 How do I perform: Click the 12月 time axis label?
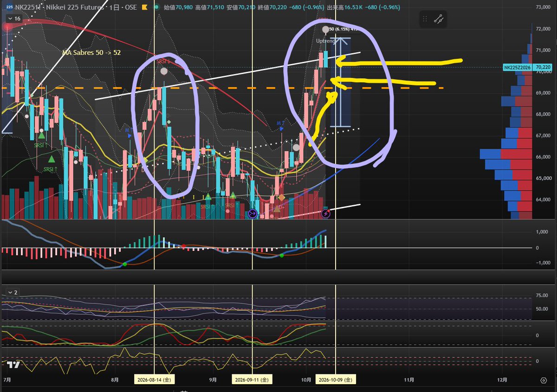[x=502, y=379]
